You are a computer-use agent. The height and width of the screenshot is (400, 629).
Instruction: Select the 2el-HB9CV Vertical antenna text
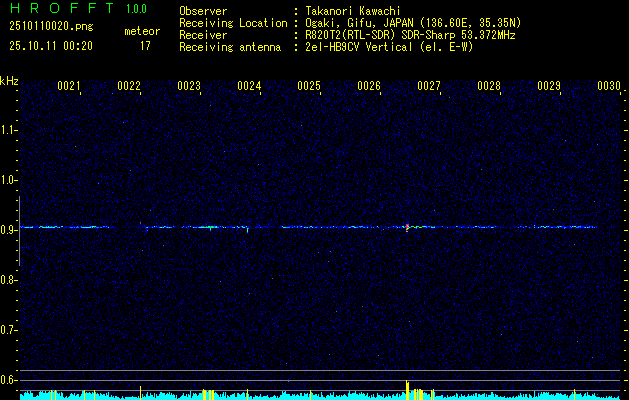point(389,47)
